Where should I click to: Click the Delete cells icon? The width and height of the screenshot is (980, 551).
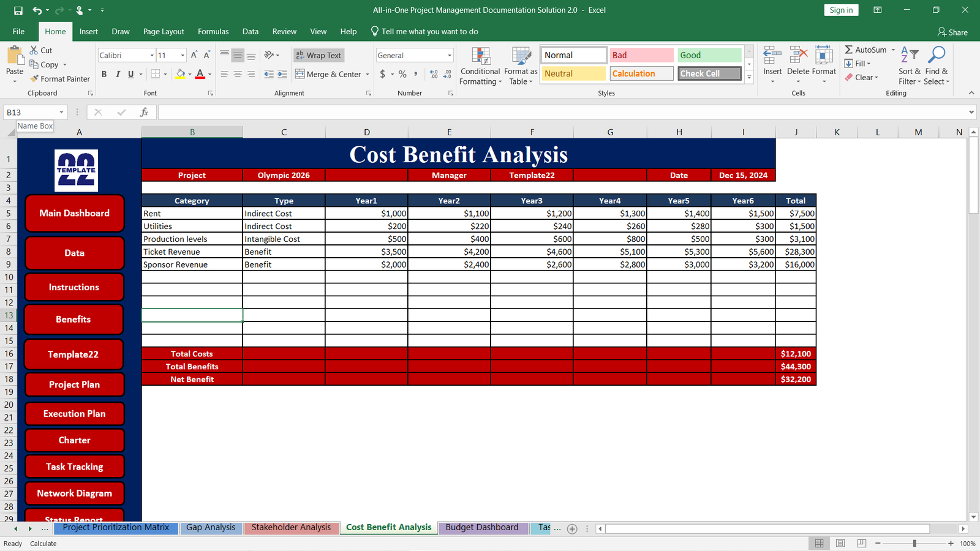pos(799,55)
